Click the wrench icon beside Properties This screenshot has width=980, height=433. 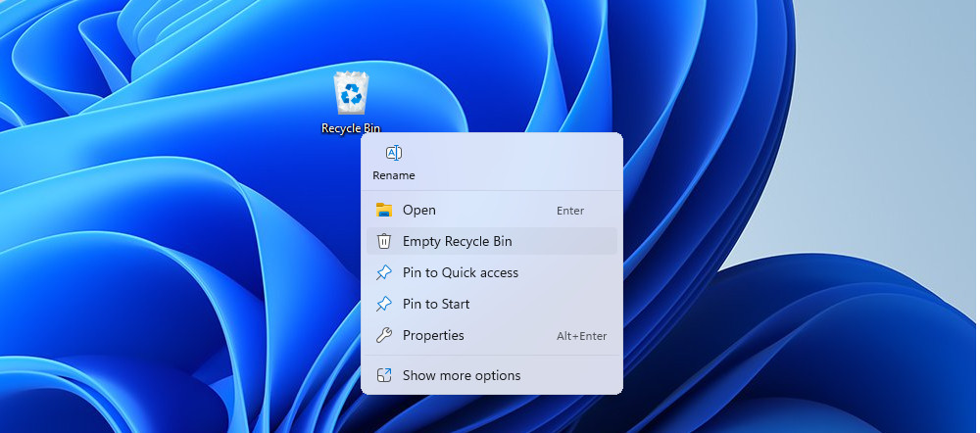(x=384, y=336)
